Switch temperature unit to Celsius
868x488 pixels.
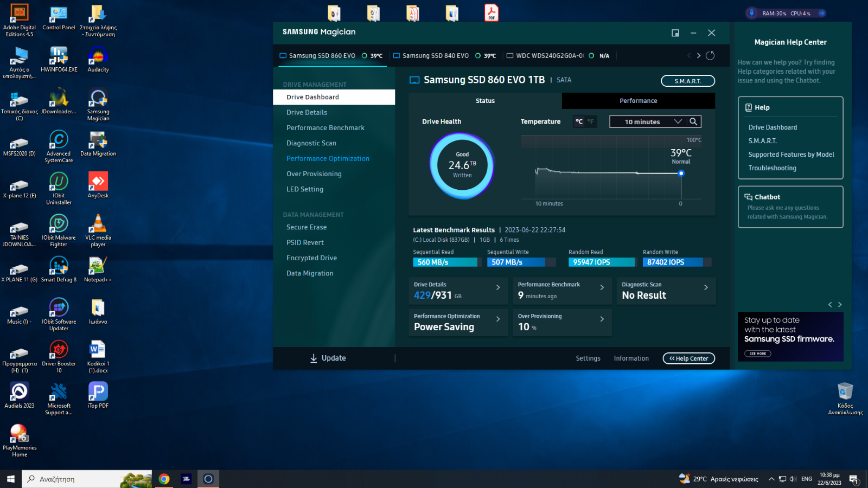coord(579,121)
